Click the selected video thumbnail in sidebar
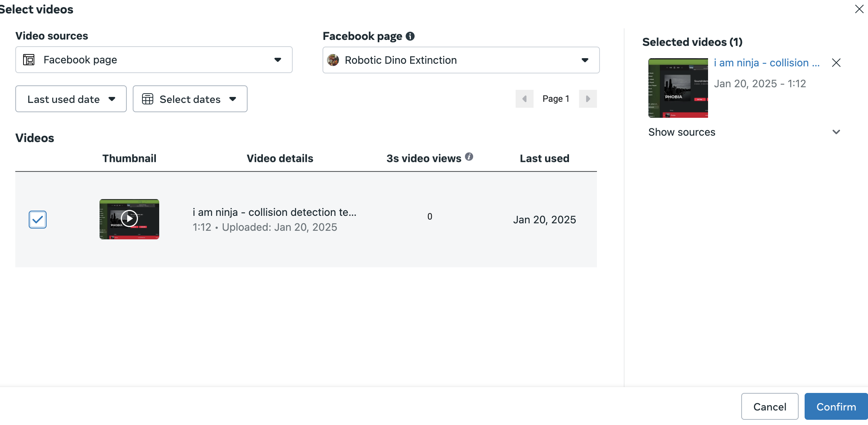 pyautogui.click(x=678, y=88)
